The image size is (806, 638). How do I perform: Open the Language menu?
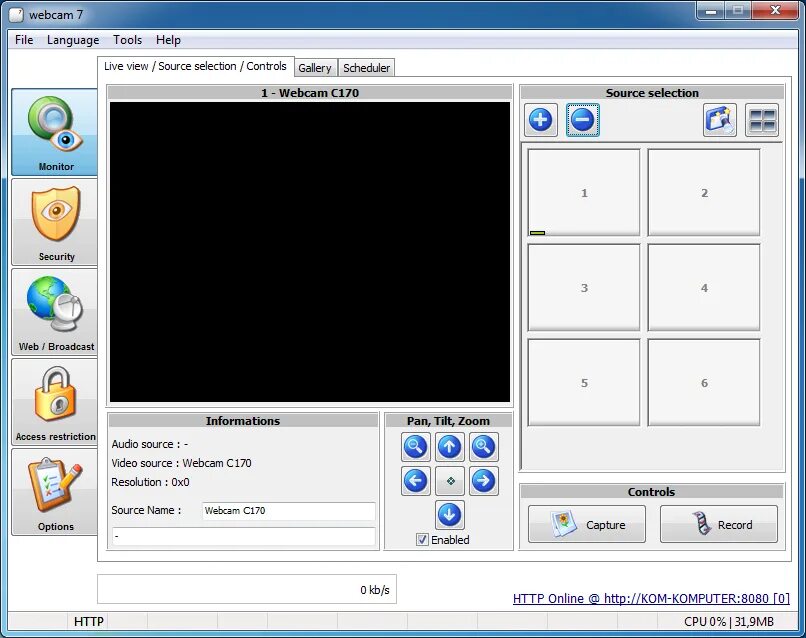point(73,40)
